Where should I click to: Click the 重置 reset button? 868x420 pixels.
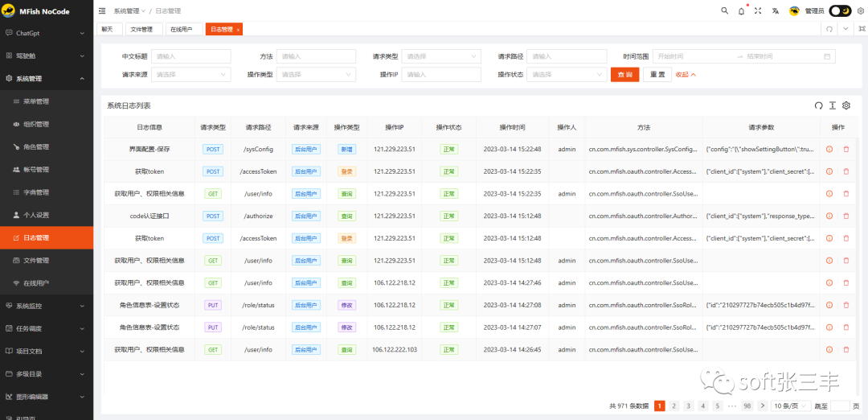point(657,74)
